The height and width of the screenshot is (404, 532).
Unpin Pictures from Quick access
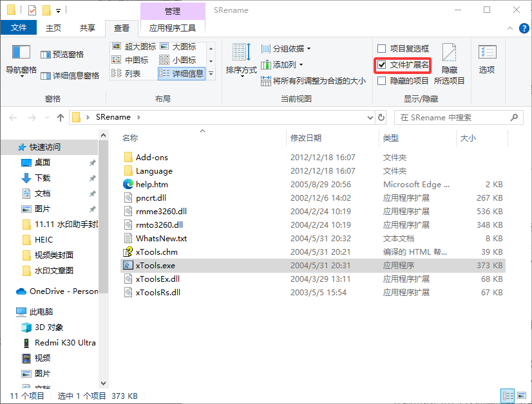pyautogui.click(x=92, y=209)
